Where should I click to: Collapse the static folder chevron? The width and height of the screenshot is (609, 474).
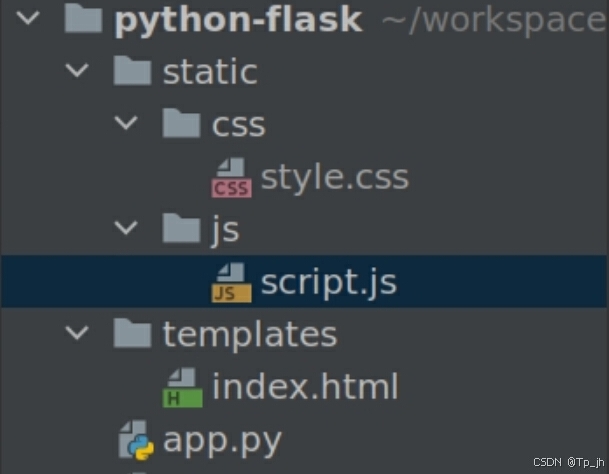(77, 70)
